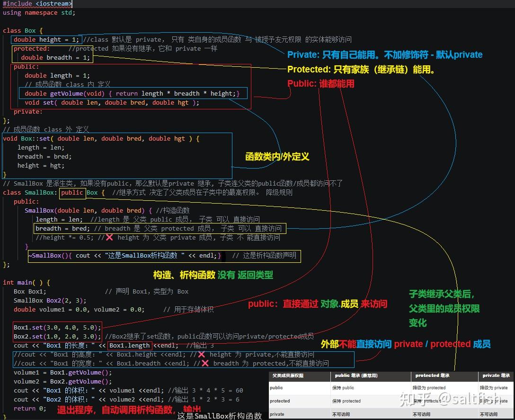Select the "using namespace std;" line
Screen dimensions: 515x420
pos(39,12)
